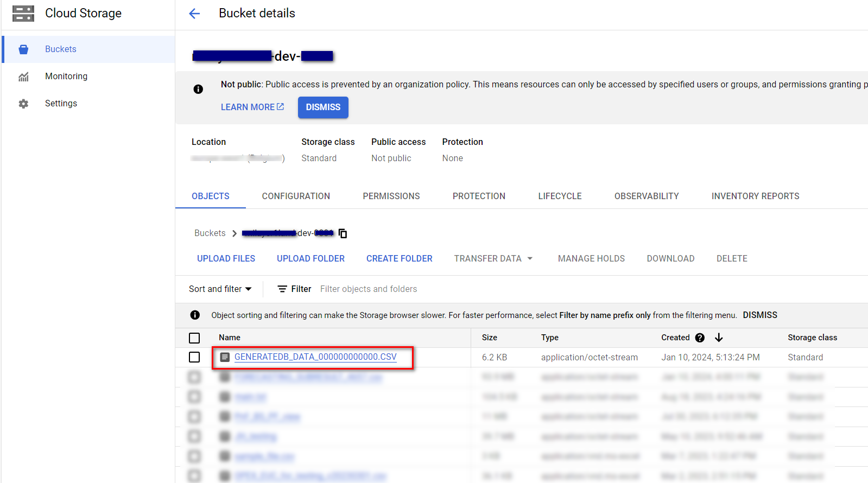
Task: Open the INVENTORY REPORTS tab
Action: coord(755,196)
